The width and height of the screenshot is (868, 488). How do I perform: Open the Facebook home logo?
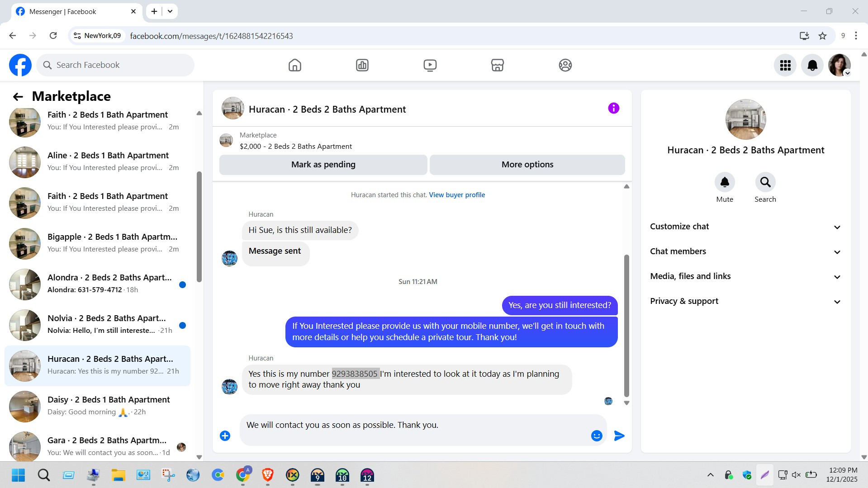pyautogui.click(x=20, y=65)
